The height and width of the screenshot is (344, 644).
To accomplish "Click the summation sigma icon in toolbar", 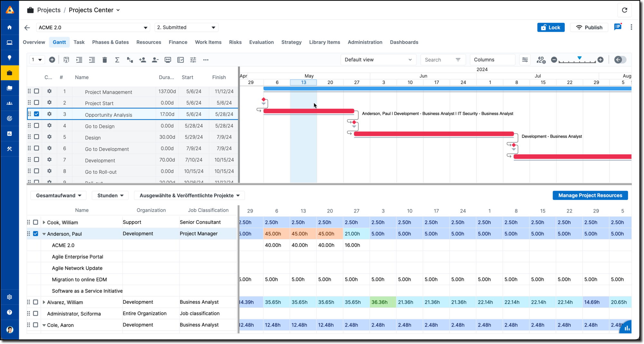I will coord(117,60).
